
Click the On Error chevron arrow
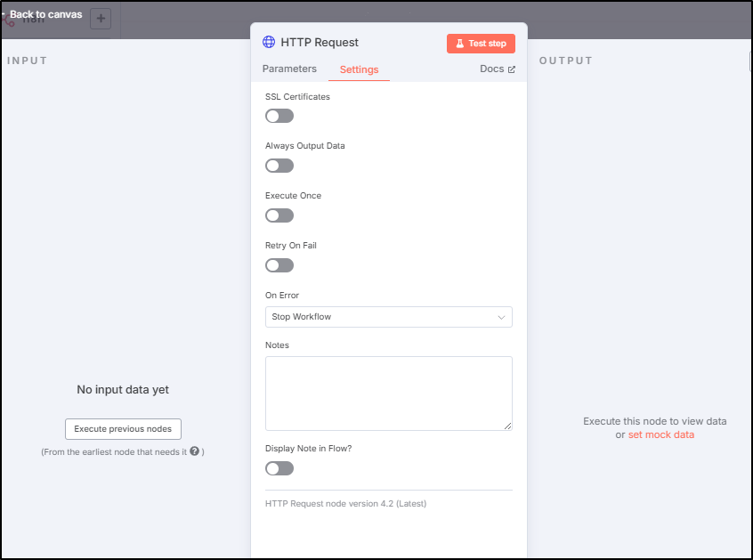(501, 318)
